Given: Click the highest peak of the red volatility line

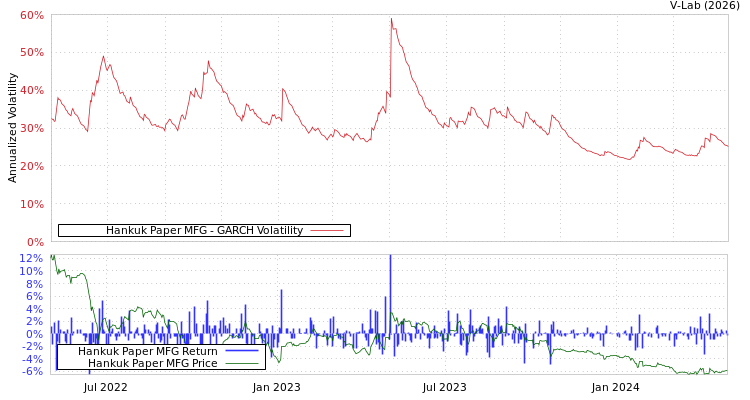Looking at the screenshot, I should (391, 19).
